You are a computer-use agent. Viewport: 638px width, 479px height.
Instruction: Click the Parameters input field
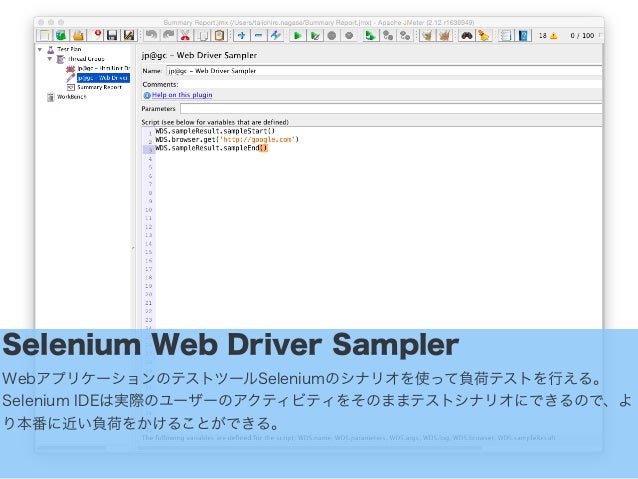tap(391, 109)
